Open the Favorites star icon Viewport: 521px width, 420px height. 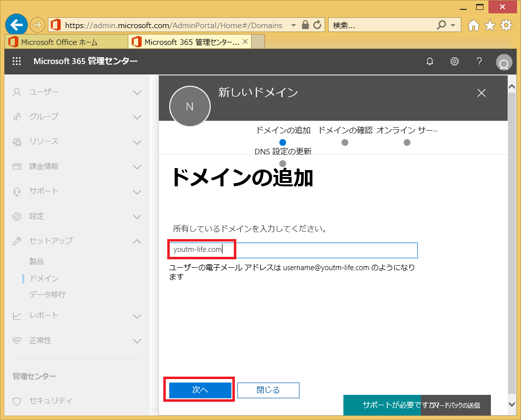[x=490, y=25]
